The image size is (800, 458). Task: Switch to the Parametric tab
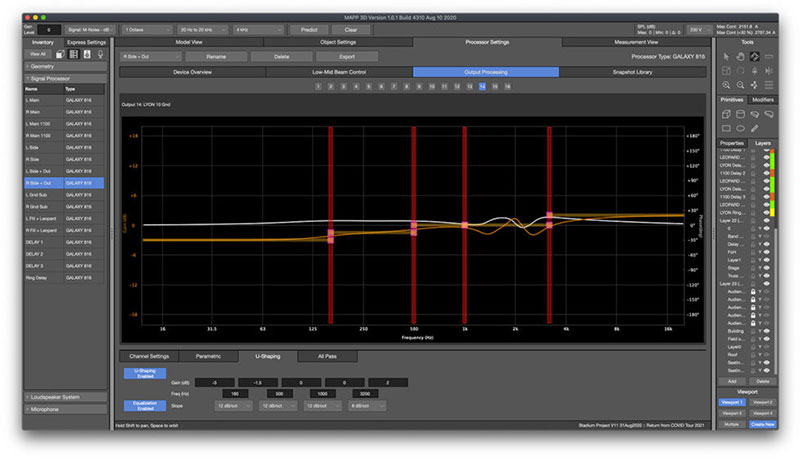point(208,355)
